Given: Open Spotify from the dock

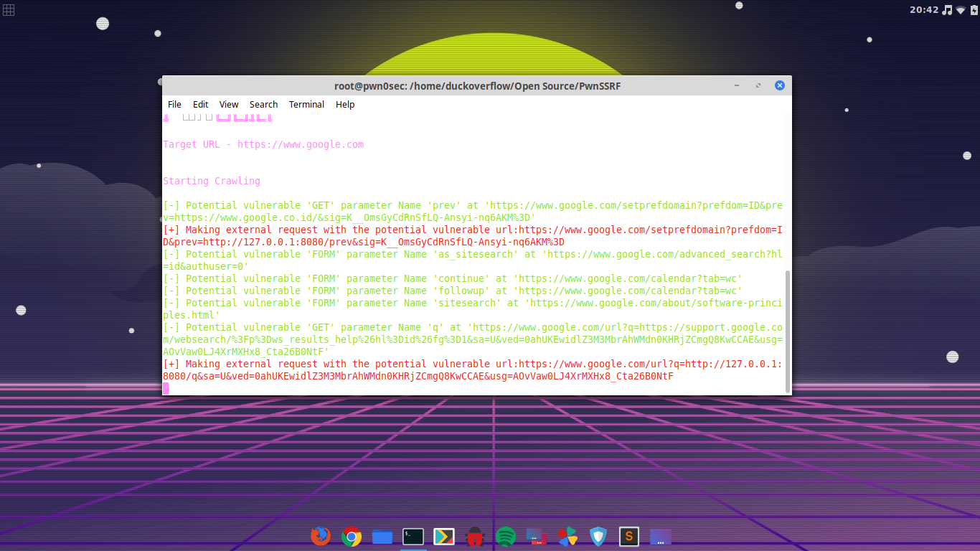Looking at the screenshot, I should (506, 536).
